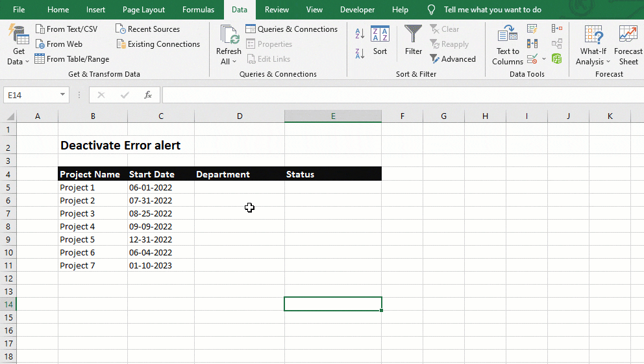Click into the formula bar
The width and height of the screenshot is (644, 364).
402,95
